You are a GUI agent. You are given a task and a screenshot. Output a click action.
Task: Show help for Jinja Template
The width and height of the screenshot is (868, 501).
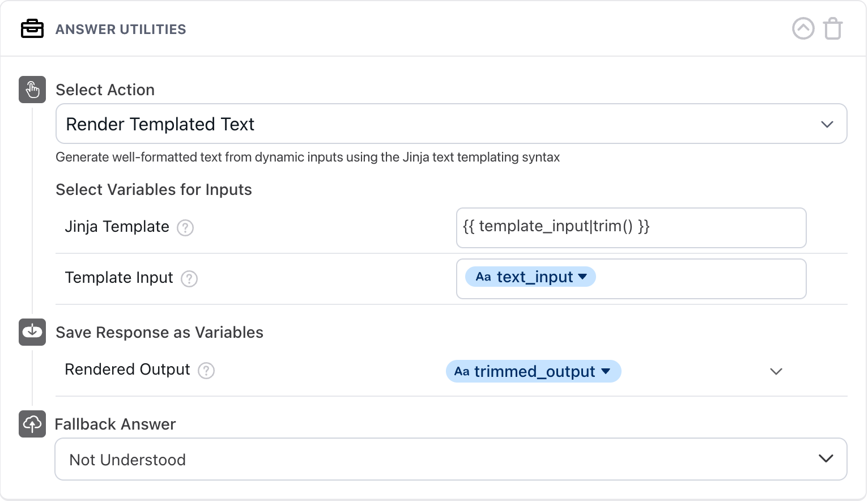click(x=185, y=228)
